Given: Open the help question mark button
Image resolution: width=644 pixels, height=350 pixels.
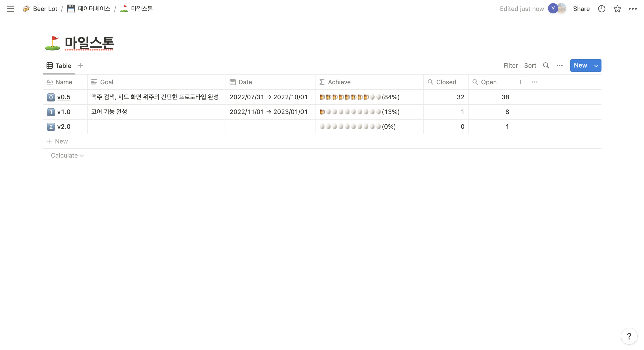Looking at the screenshot, I should coord(629,336).
